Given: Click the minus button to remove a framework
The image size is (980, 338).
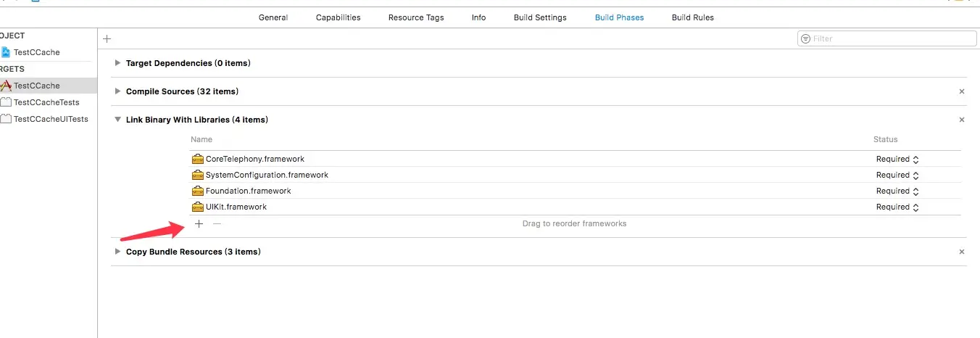Looking at the screenshot, I should (x=217, y=224).
